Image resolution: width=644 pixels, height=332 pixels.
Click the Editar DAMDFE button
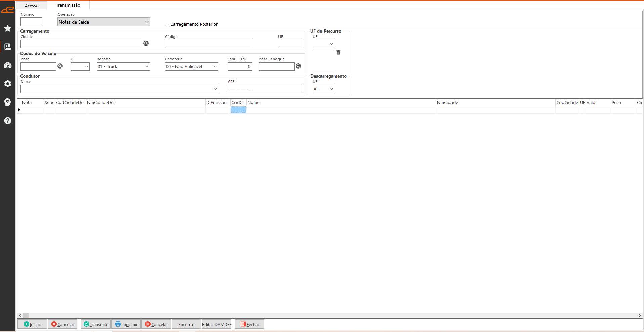[x=217, y=324]
